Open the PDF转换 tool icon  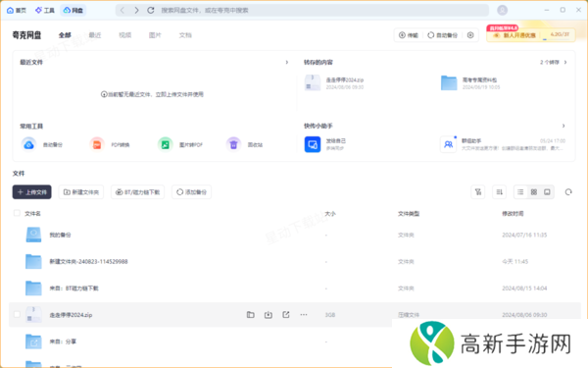[97, 144]
